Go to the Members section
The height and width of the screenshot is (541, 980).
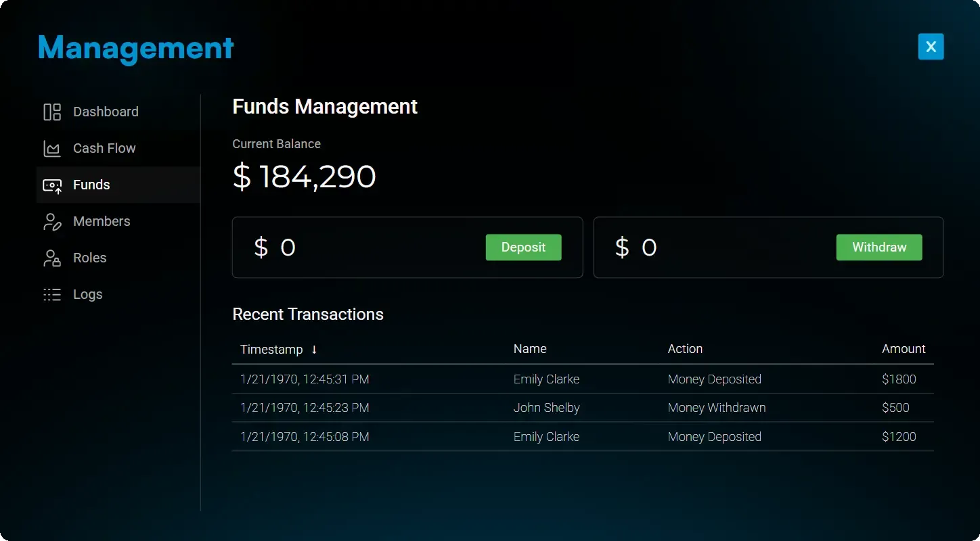click(x=102, y=222)
